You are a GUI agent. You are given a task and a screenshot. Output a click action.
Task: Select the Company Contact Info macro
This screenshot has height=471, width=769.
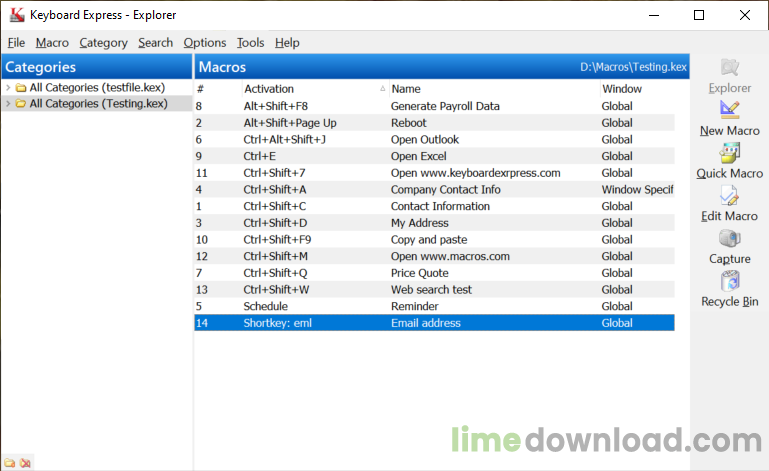(435, 189)
